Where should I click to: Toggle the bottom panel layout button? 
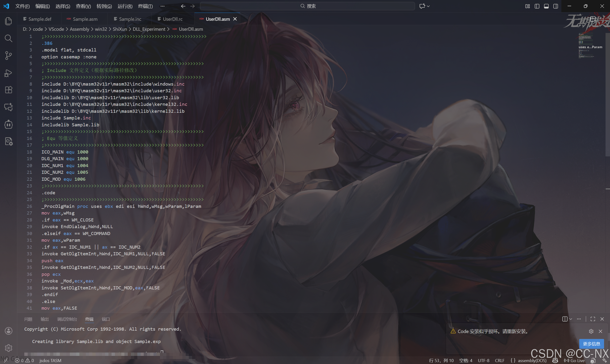pos(546,6)
